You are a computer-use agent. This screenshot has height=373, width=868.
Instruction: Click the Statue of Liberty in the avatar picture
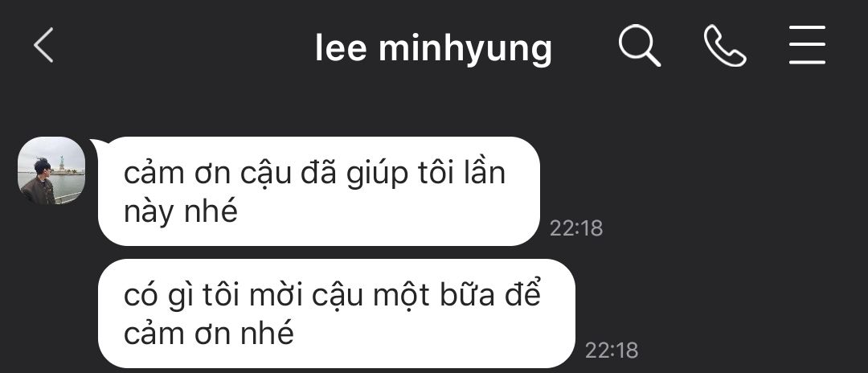click(x=61, y=163)
